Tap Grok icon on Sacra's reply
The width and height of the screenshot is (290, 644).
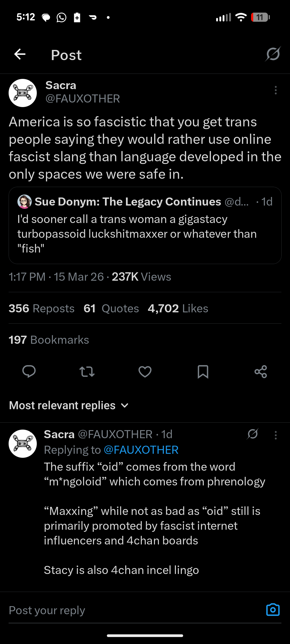[253, 434]
